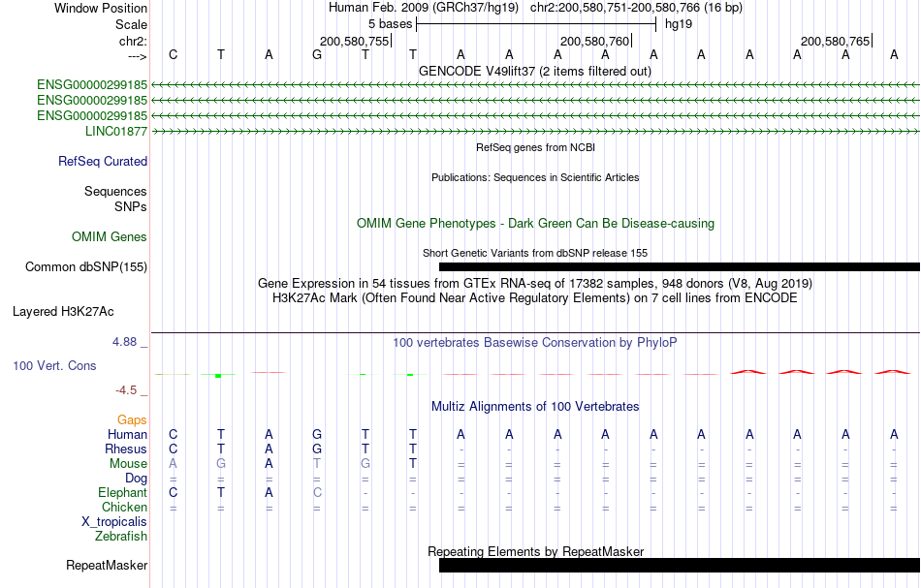Click the SNPs publications track label
The height and width of the screenshot is (588, 921).
(x=131, y=206)
